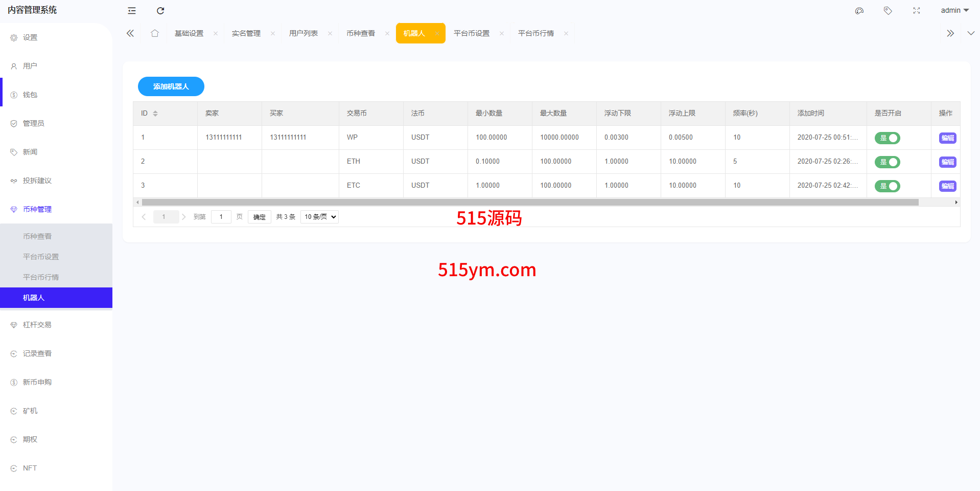980x491 pixels.
Task: Sort table by ID column arrows
Action: click(x=155, y=114)
